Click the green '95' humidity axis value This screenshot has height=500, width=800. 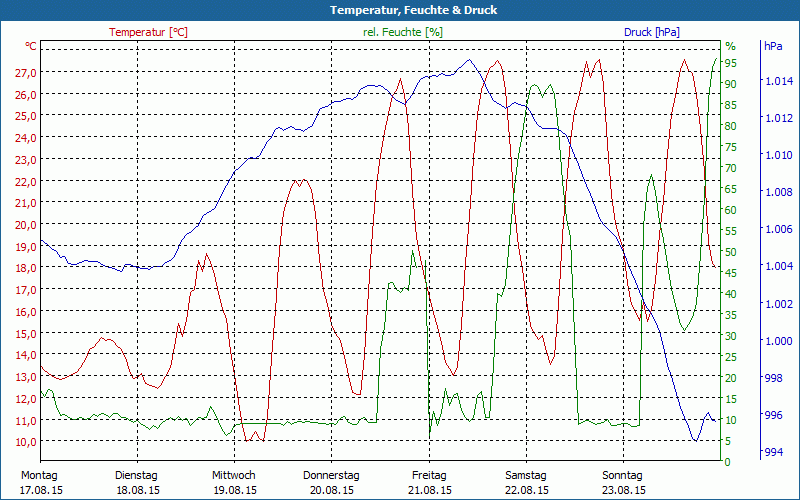731,63
